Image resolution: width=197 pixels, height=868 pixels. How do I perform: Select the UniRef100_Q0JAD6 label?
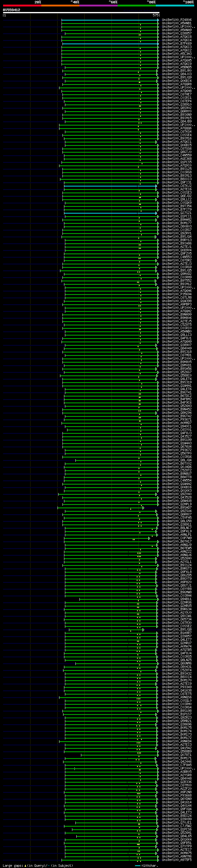177,467
